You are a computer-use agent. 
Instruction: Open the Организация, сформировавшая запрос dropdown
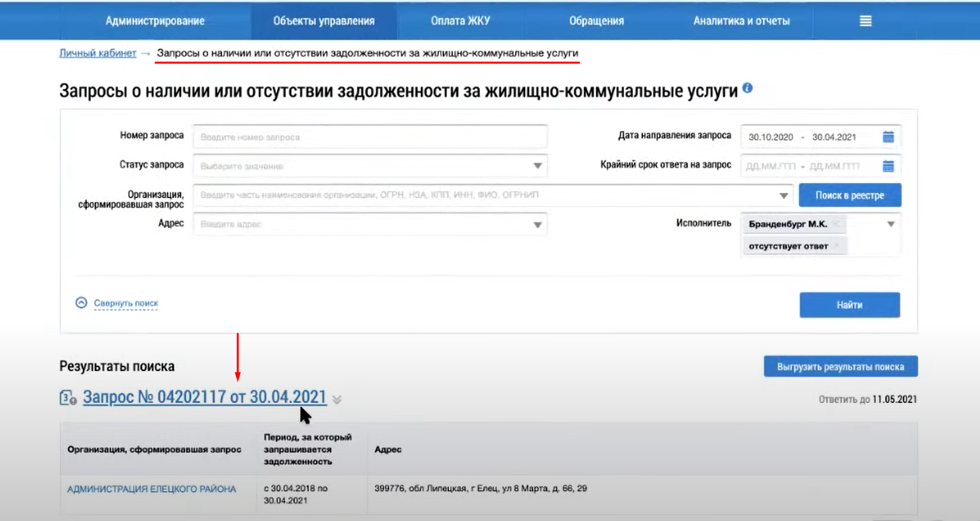[784, 196]
